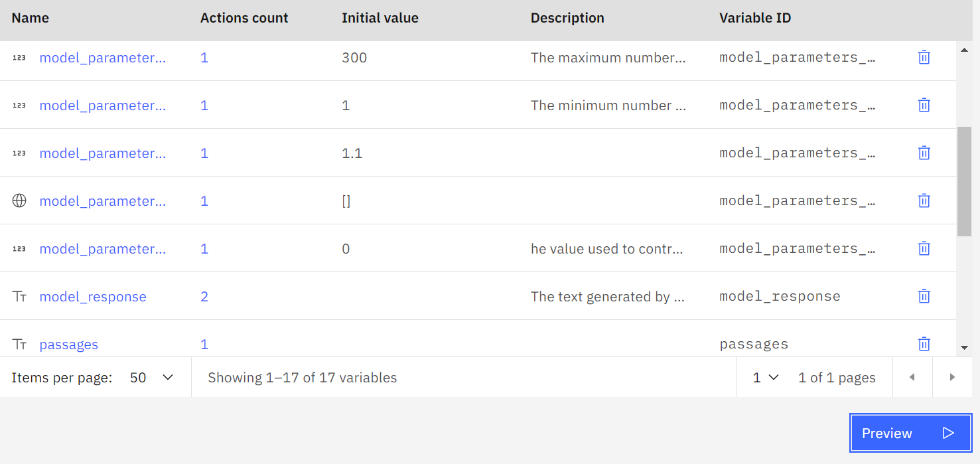The height and width of the screenshot is (464, 980).
Task: Delete the model_response variable
Action: (x=924, y=297)
